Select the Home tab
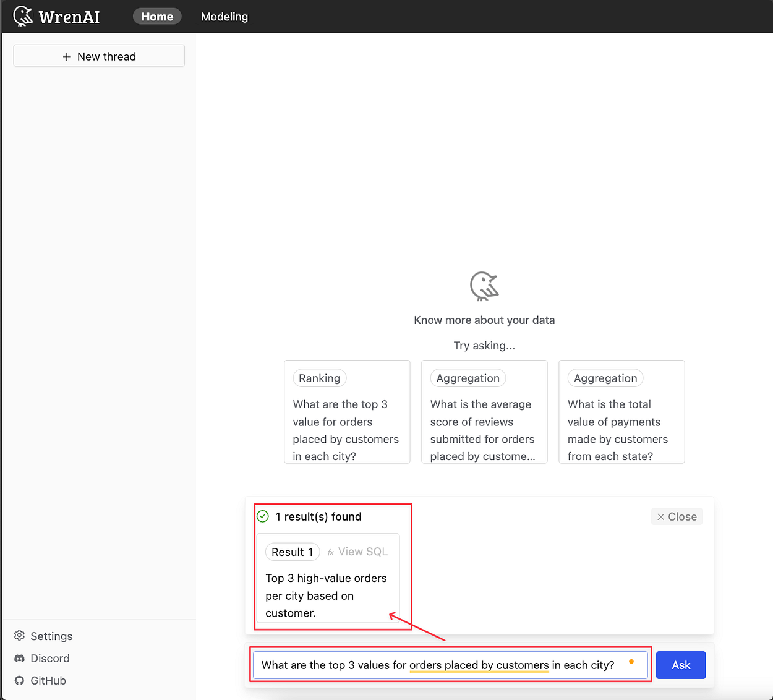This screenshot has height=700, width=773. tap(156, 16)
